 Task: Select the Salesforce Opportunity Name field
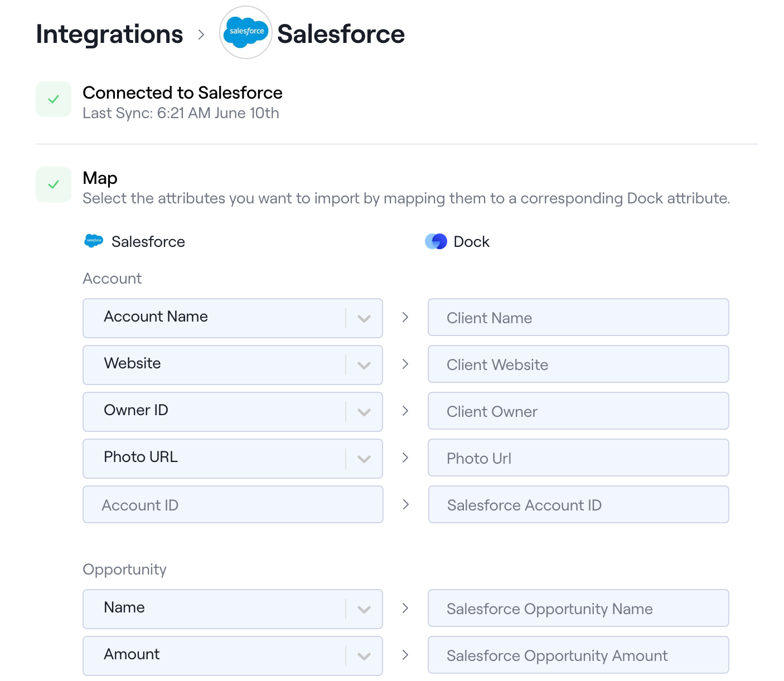coord(578,609)
